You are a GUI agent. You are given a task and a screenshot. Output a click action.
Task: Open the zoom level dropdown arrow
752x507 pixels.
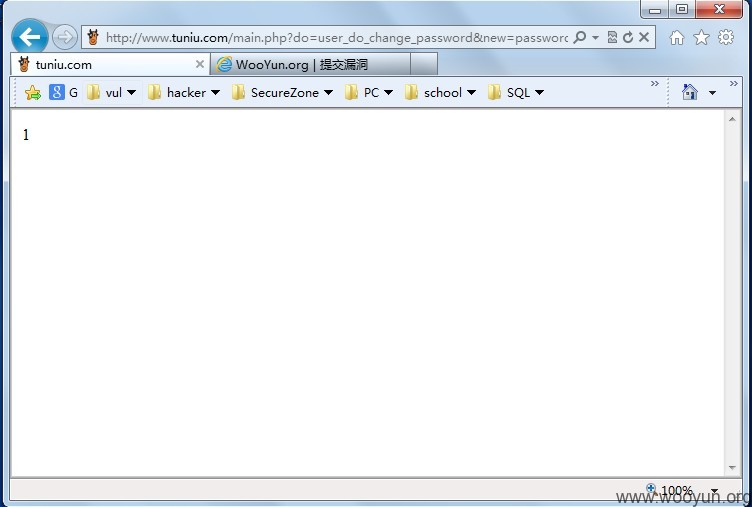pyautogui.click(x=714, y=491)
